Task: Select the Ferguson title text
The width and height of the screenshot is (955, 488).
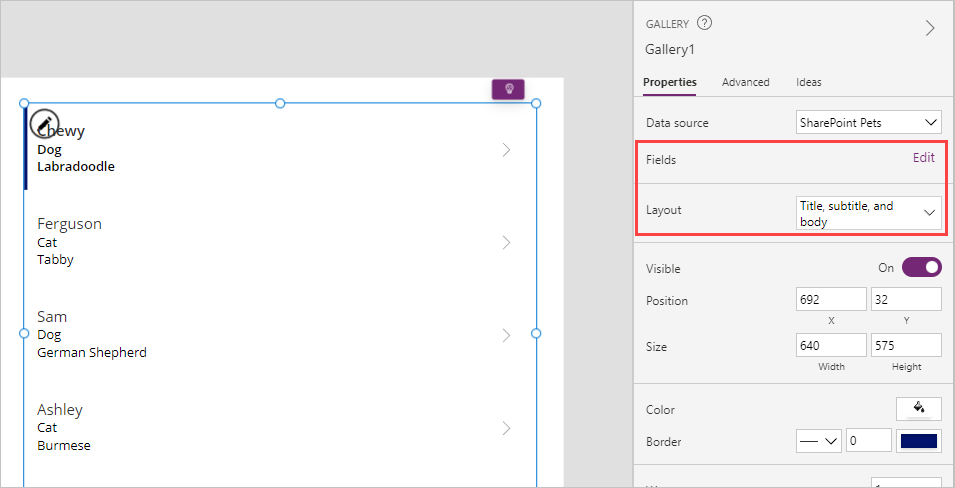Action: (69, 224)
